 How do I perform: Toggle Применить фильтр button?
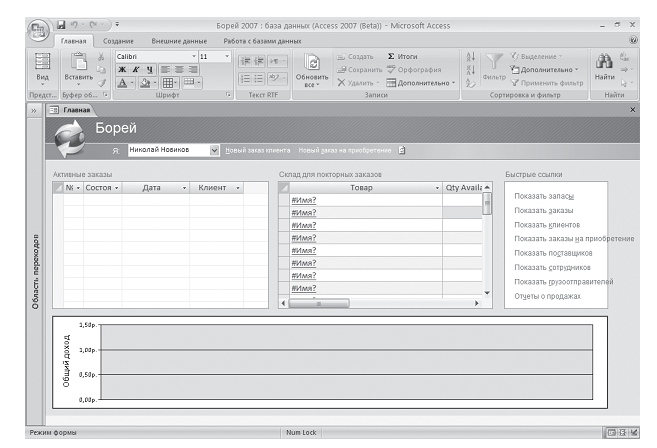(547, 83)
